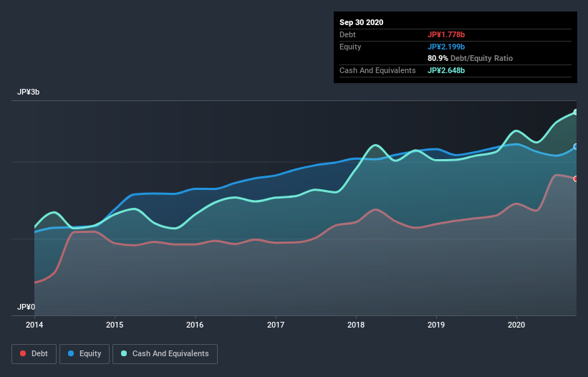Click the JP¥1.778b debt value
This screenshot has width=588, height=377.
[446, 34]
